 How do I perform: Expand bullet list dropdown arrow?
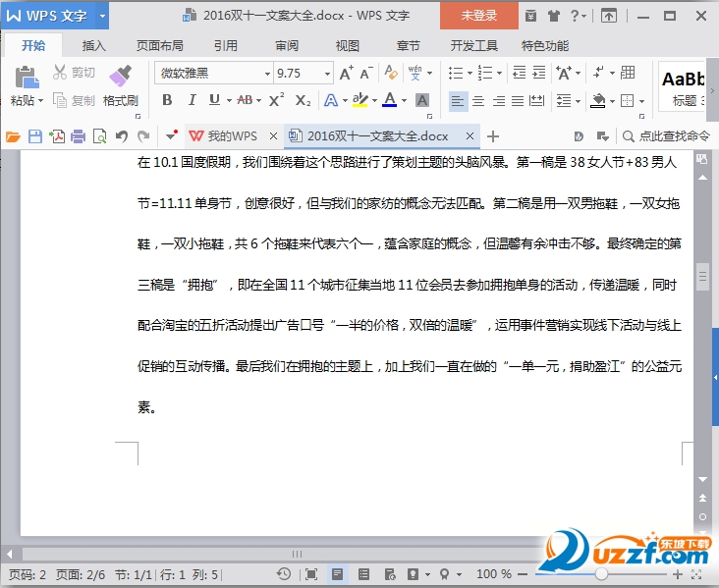click(470, 73)
